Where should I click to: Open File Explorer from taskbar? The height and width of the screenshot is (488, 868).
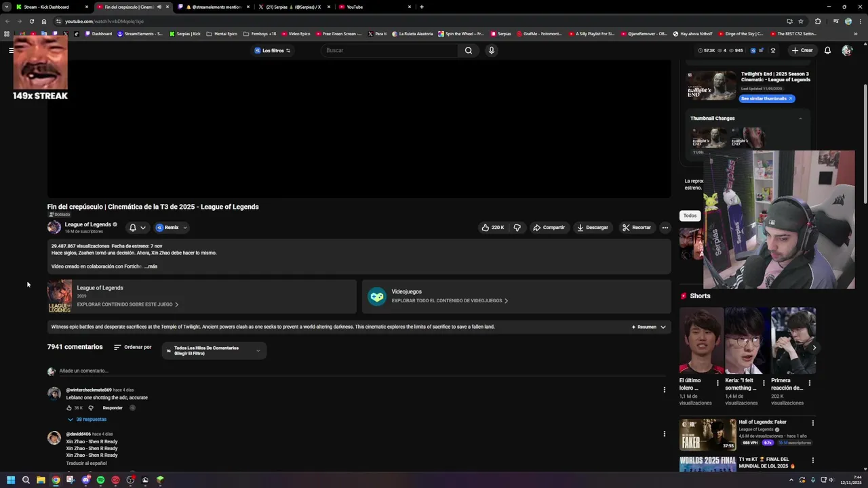pyautogui.click(x=41, y=480)
